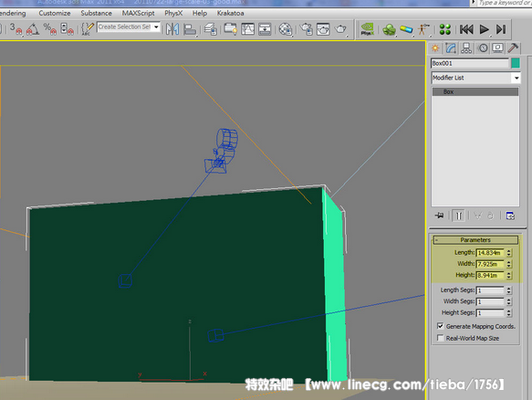Click the Width spinner arrows
532x400 pixels.
point(508,264)
